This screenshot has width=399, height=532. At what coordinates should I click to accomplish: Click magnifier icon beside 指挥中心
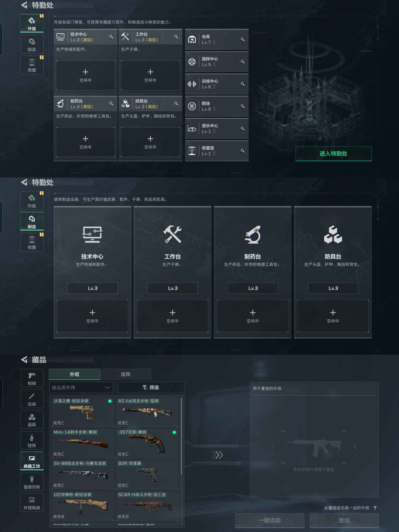point(243,62)
